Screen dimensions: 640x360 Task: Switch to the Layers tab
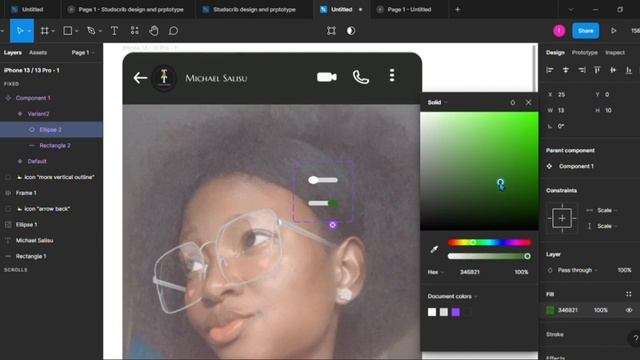pos(13,53)
